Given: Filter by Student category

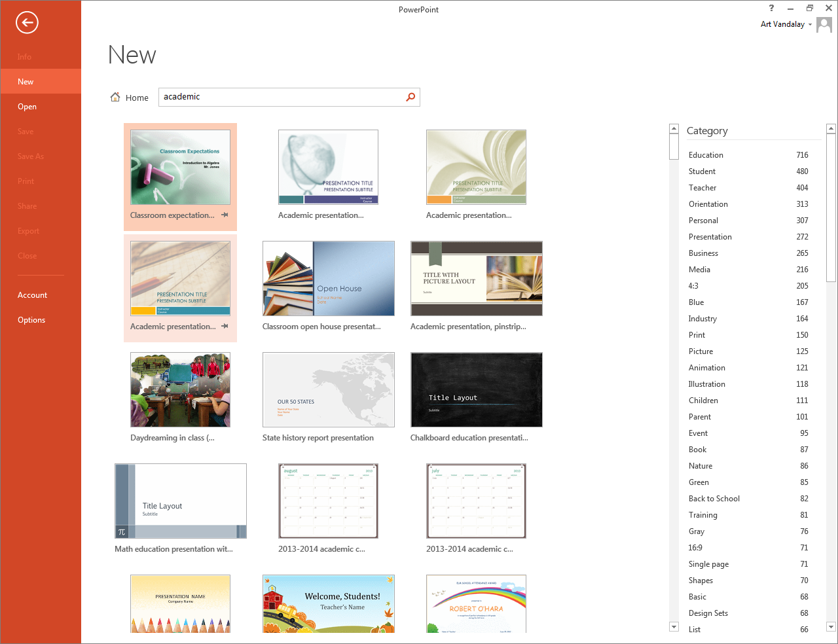Looking at the screenshot, I should (x=748, y=171).
